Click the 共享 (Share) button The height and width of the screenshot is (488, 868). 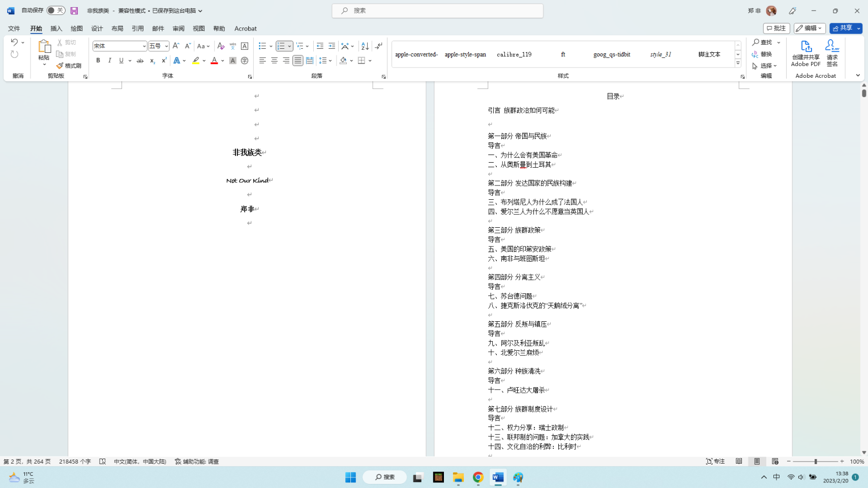(x=842, y=28)
